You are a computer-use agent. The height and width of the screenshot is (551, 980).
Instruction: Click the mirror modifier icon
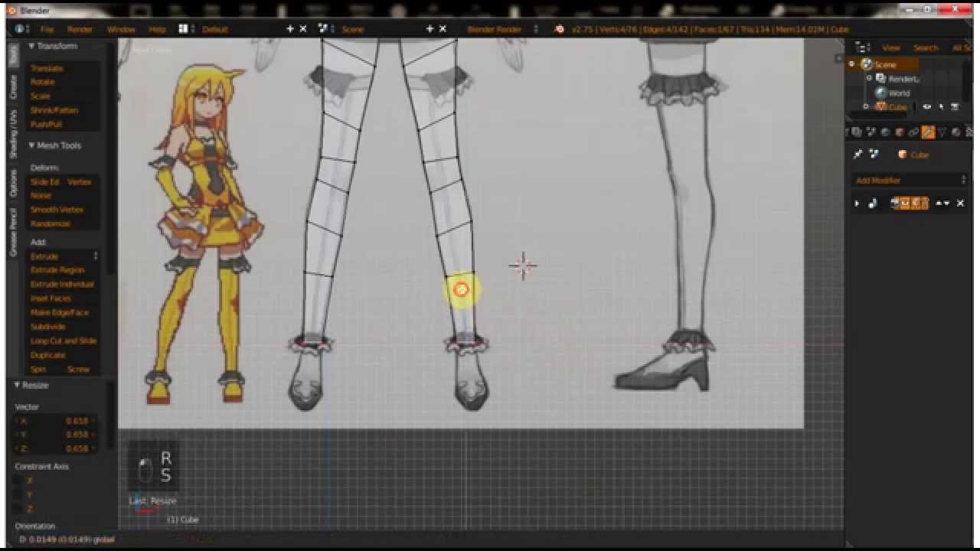pyautogui.click(x=873, y=204)
